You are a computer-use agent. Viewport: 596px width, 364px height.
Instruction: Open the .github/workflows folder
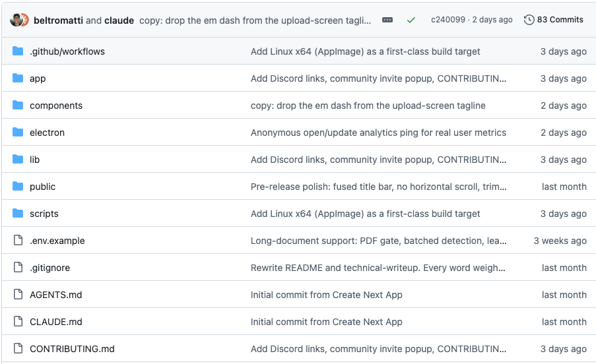[x=67, y=51]
